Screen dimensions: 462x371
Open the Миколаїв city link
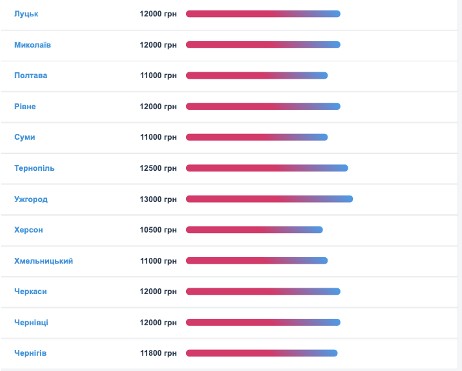tap(33, 45)
